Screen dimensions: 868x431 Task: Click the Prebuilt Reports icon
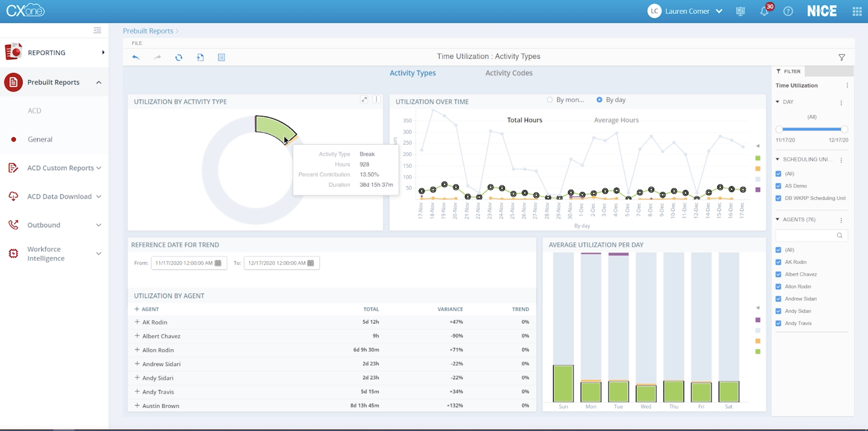13,82
